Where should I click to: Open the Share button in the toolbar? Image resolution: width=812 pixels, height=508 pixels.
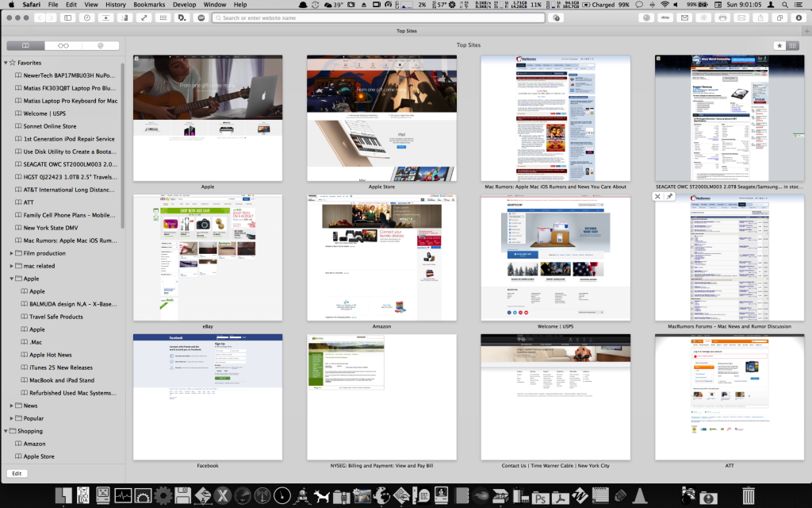coord(760,17)
